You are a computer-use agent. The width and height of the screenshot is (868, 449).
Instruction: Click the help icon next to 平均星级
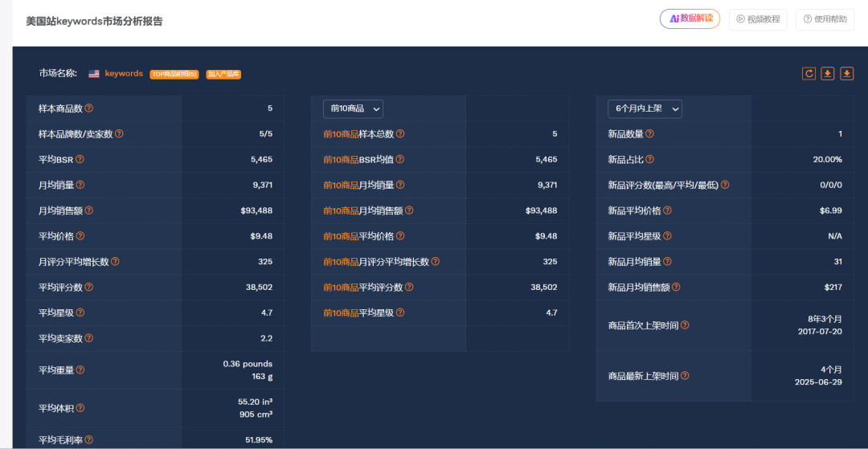[80, 312]
